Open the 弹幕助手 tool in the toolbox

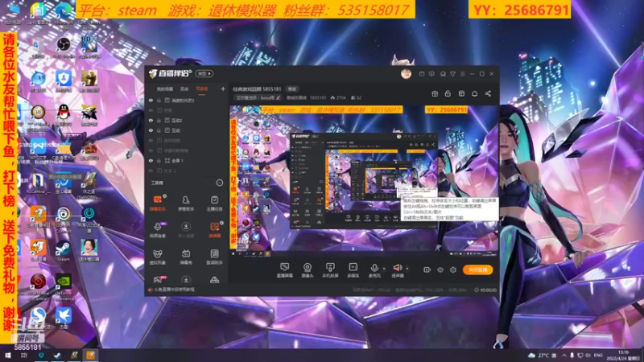coord(157,203)
